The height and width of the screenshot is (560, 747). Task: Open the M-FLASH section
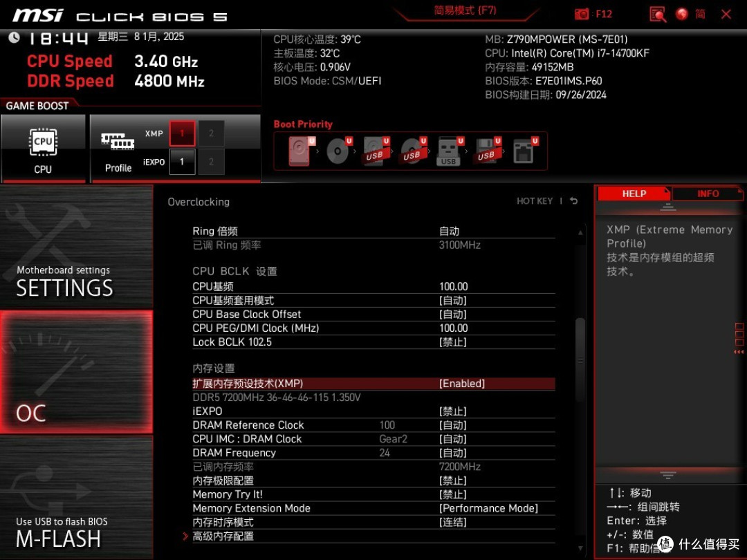[x=76, y=497]
